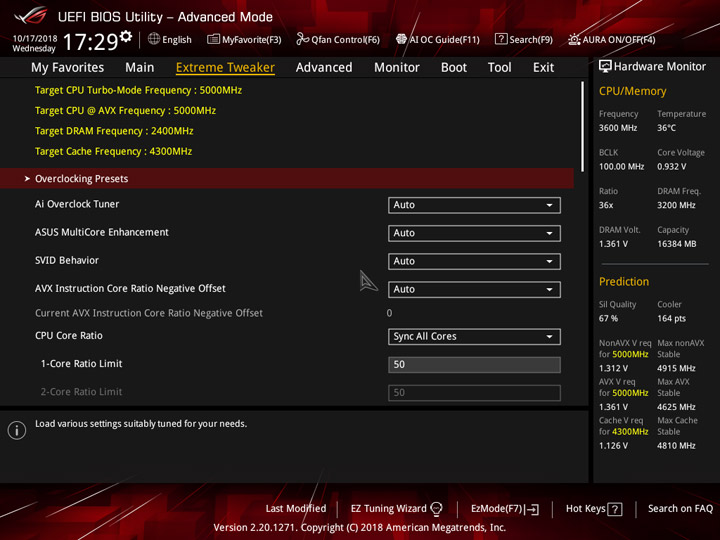The height and width of the screenshot is (540, 720).
Task: Click the CPU/Memory heading
Action: point(632,91)
